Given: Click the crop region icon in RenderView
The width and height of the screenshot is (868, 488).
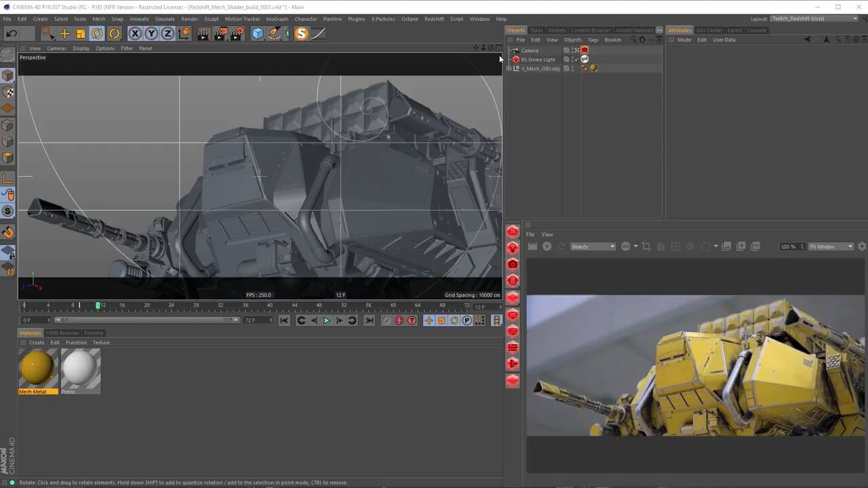Looking at the screenshot, I should pyautogui.click(x=646, y=247).
